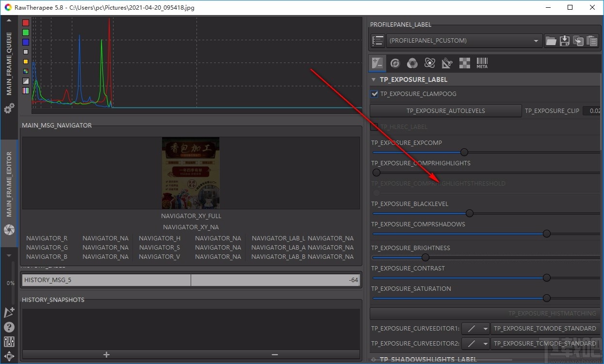
Task: Minimize the RawTherapee window
Action: [x=548, y=8]
